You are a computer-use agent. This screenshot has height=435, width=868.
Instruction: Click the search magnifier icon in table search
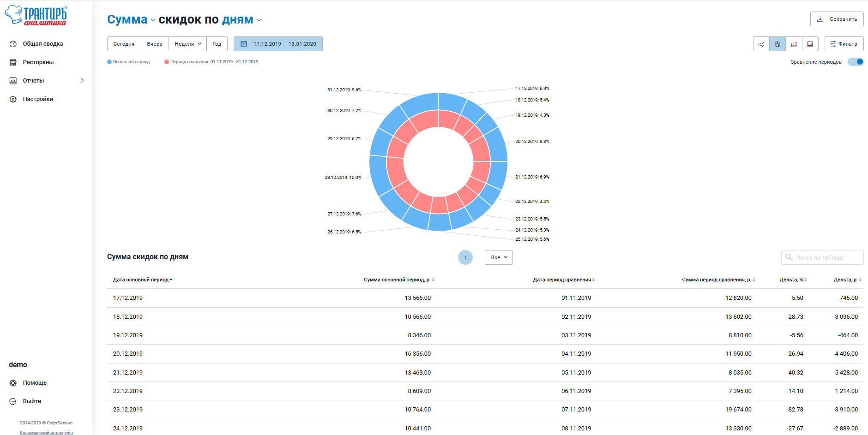pos(789,257)
